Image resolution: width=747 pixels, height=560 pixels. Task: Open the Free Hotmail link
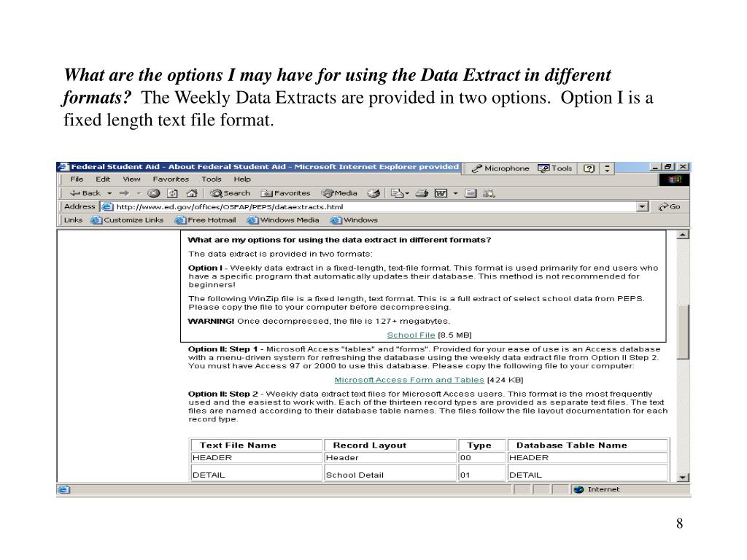(205, 220)
